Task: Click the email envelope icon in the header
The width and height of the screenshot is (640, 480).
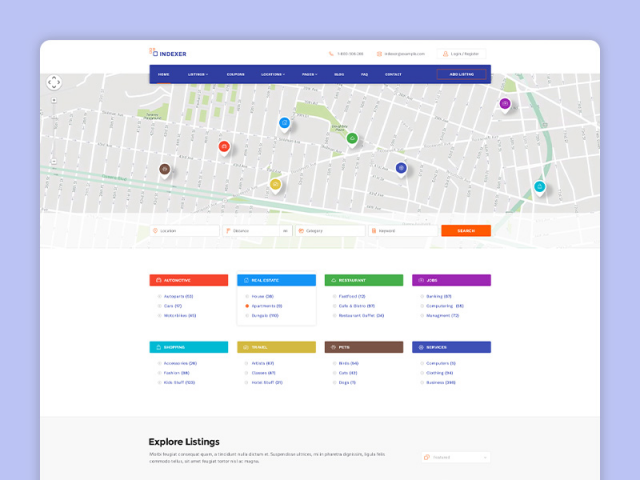Action: click(x=379, y=54)
